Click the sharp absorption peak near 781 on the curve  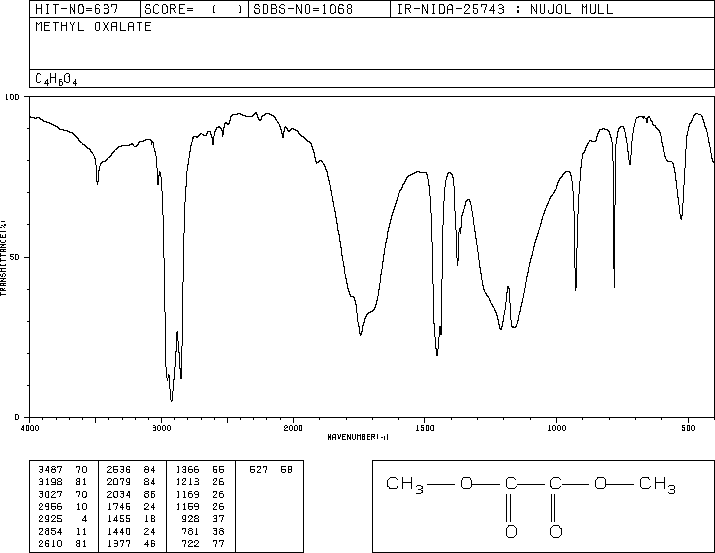point(614,286)
